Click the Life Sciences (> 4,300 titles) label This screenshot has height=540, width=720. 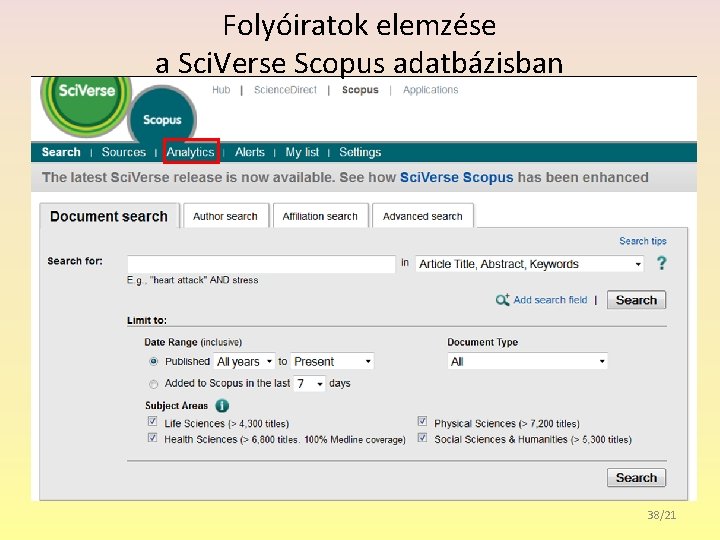pyautogui.click(x=226, y=423)
